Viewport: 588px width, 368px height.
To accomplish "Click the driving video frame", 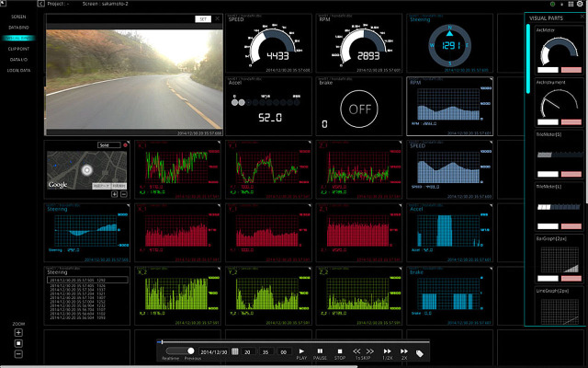I will pyautogui.click(x=134, y=80).
